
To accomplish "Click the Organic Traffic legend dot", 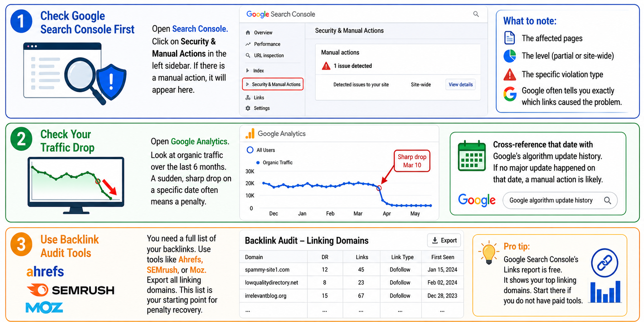I will 258,163.
